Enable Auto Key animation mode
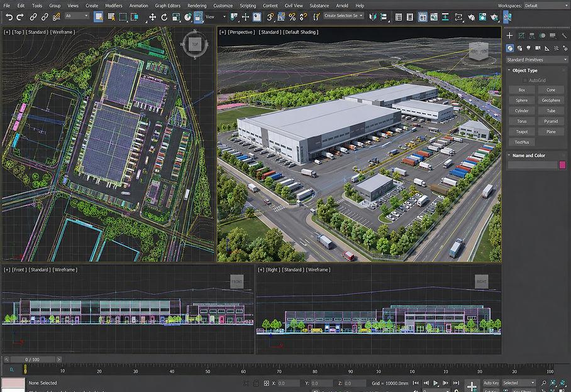Screen dimensions: 571x392 click(491, 383)
